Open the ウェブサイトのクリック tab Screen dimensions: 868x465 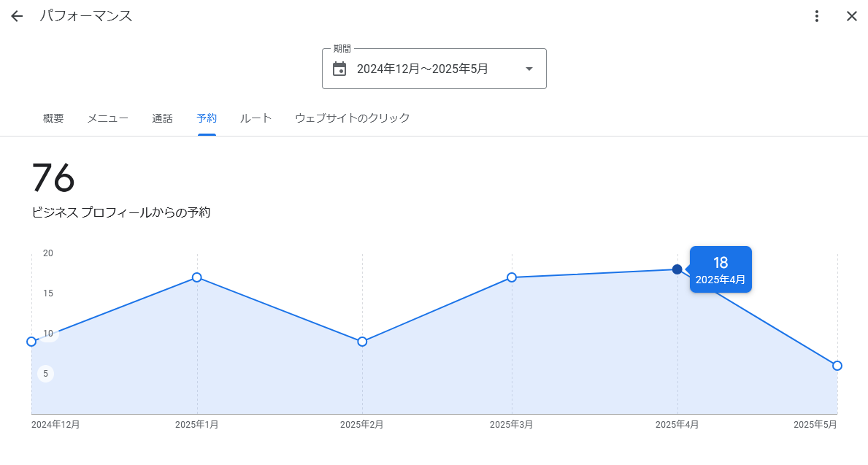(x=352, y=118)
